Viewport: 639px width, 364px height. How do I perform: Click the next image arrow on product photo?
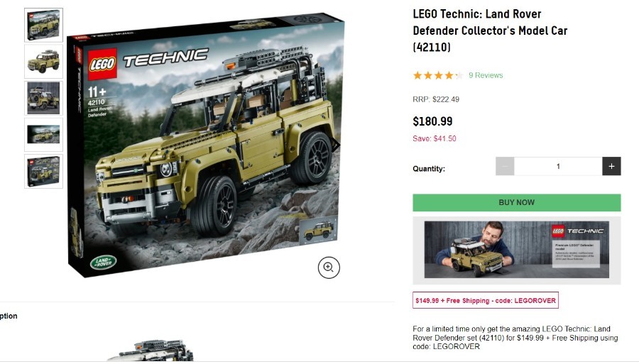click(337, 145)
